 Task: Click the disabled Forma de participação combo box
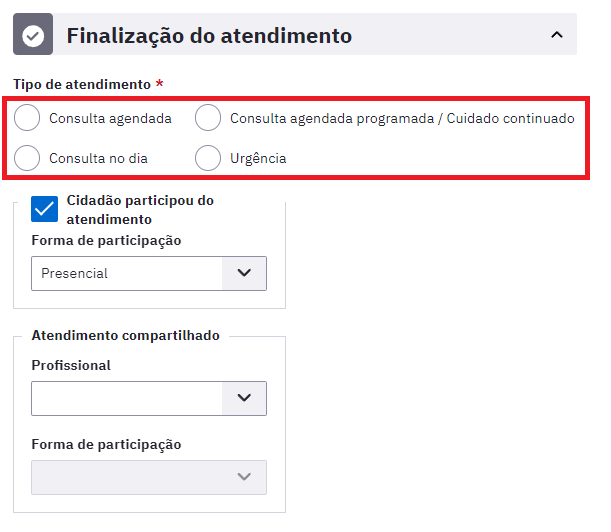[x=125, y=477]
